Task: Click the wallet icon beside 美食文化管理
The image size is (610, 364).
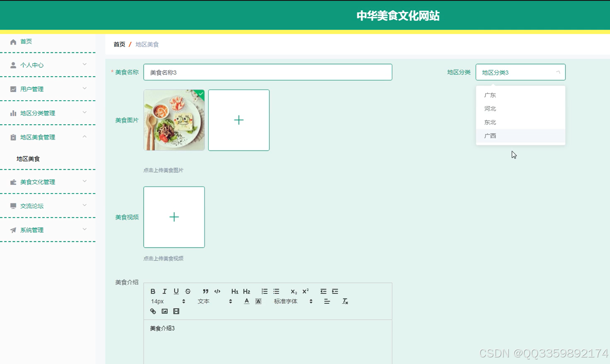Action: pyautogui.click(x=13, y=182)
